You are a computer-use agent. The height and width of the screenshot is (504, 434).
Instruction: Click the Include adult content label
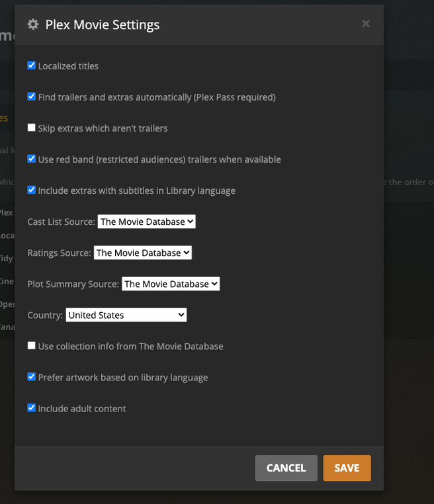82,409
